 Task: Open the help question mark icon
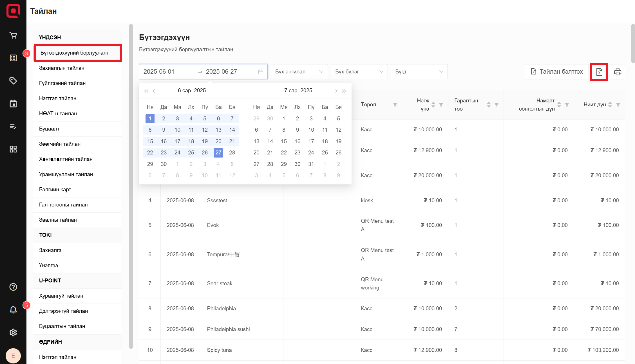click(x=13, y=287)
